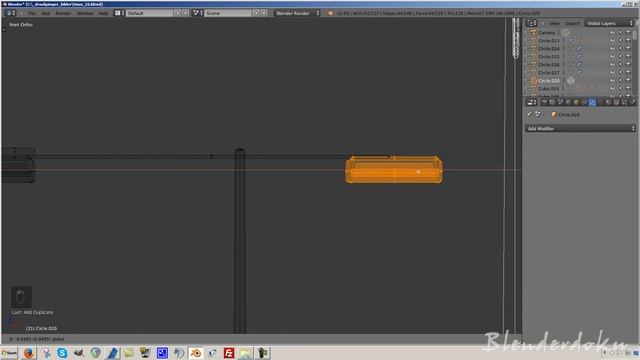
Task: Open the Render Layers properties tab icon
Action: (x=552, y=102)
